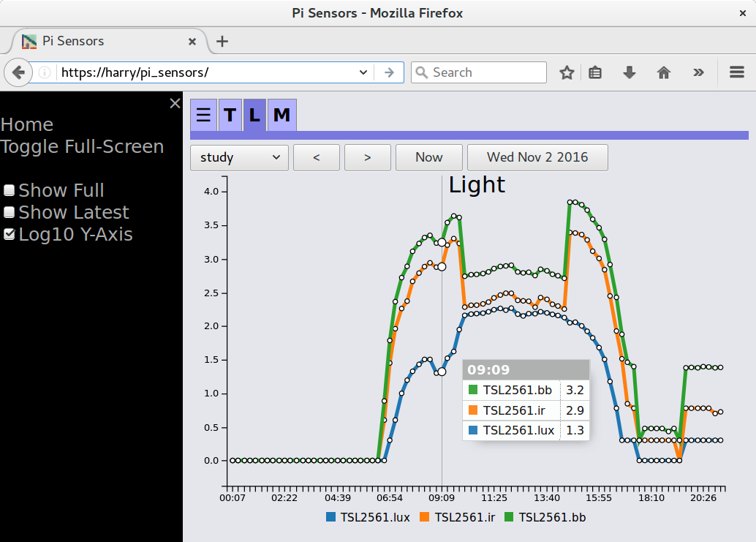
Task: Open the hamburger menu tab button
Action: pyautogui.click(x=203, y=115)
